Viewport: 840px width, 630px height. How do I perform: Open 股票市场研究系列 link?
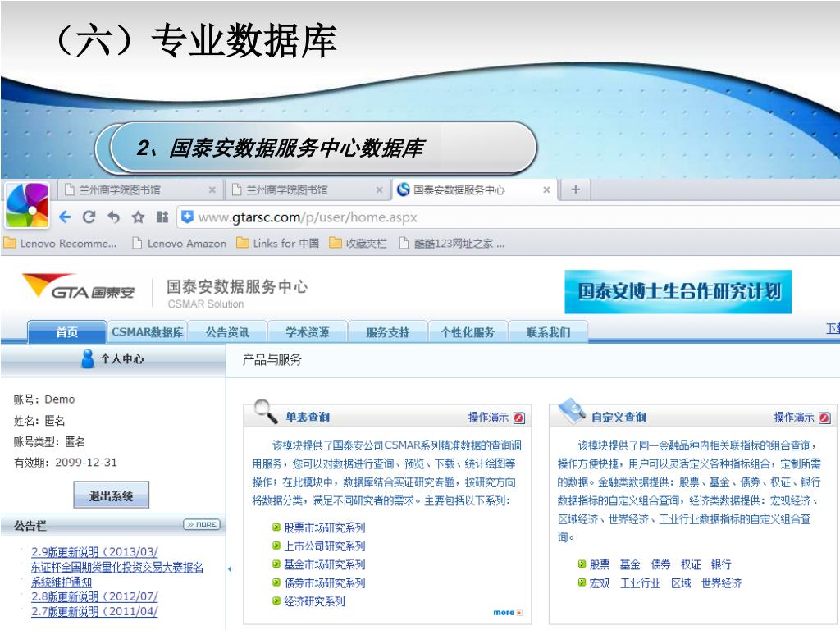pos(324,527)
